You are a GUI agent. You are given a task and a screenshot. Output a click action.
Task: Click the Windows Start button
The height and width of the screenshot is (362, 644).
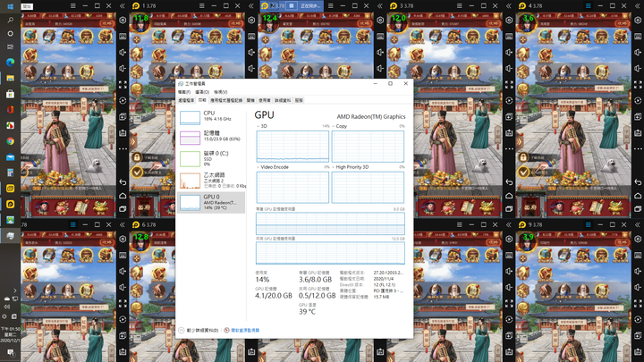tap(10, 6)
